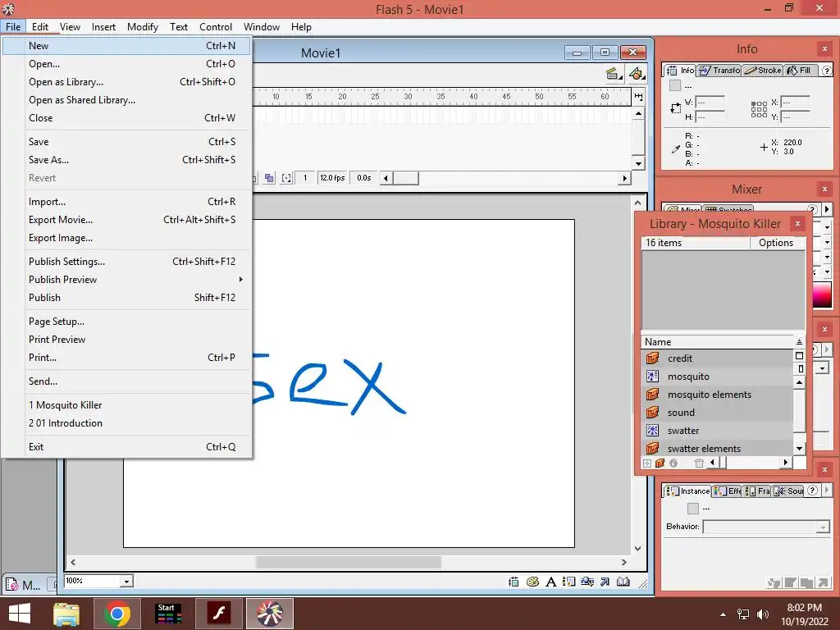Choose Export Movie from File menu
The image size is (840, 630).
tap(126, 220)
